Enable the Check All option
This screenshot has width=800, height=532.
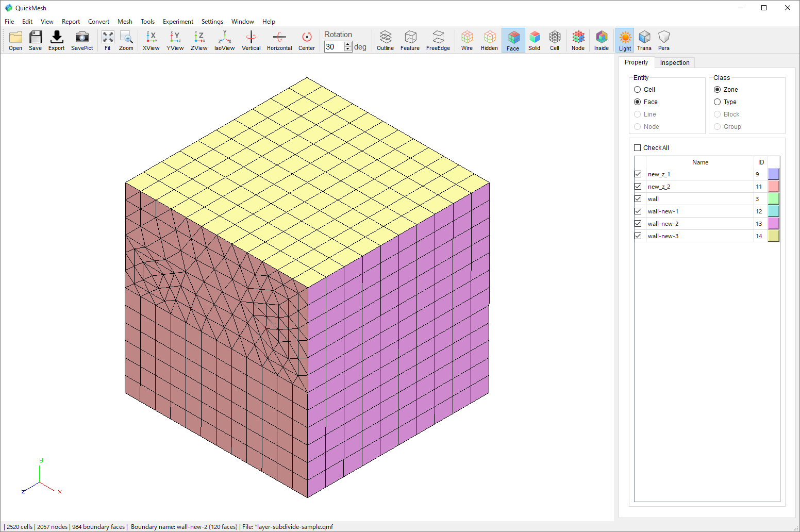pos(637,147)
